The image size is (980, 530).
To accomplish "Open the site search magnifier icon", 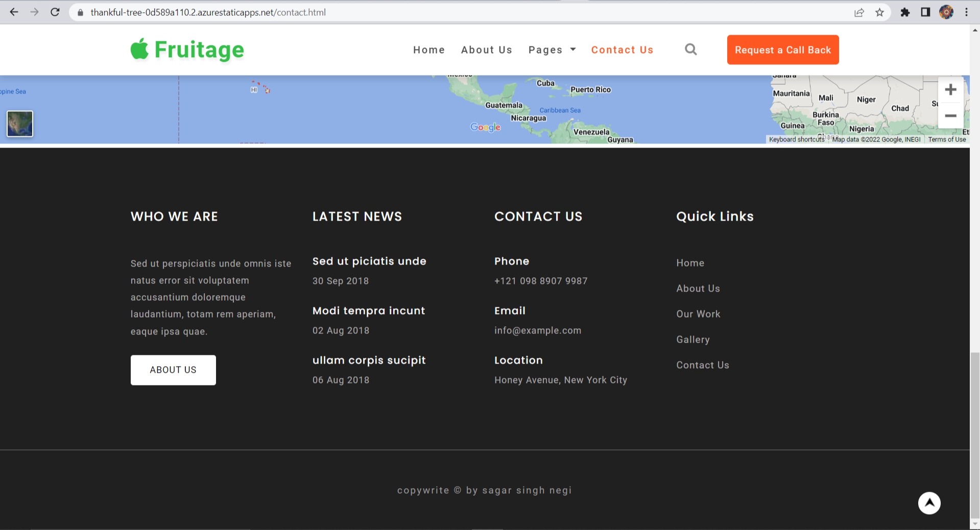I will pyautogui.click(x=691, y=50).
